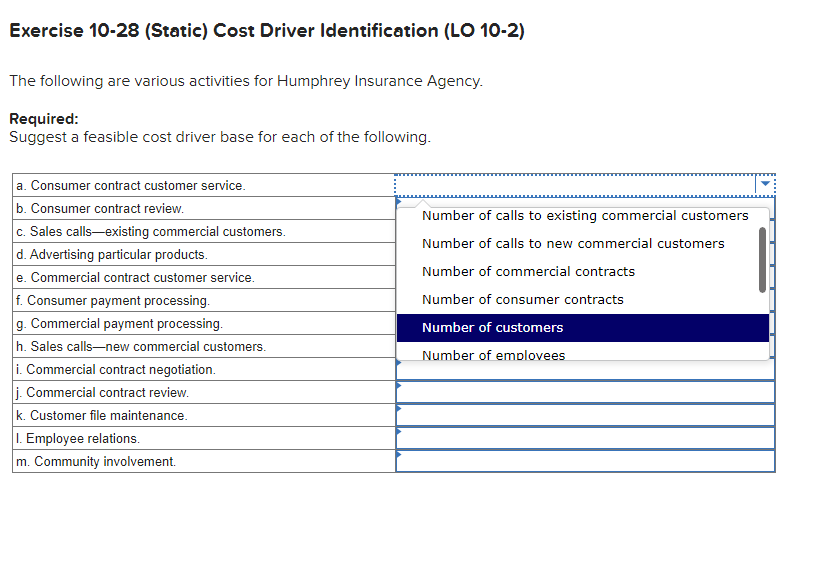
Task: Click the 'Required:' label
Action: coord(44,119)
